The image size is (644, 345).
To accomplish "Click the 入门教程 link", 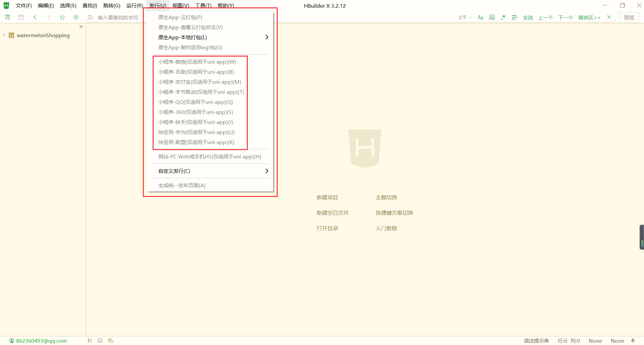I will tap(386, 228).
